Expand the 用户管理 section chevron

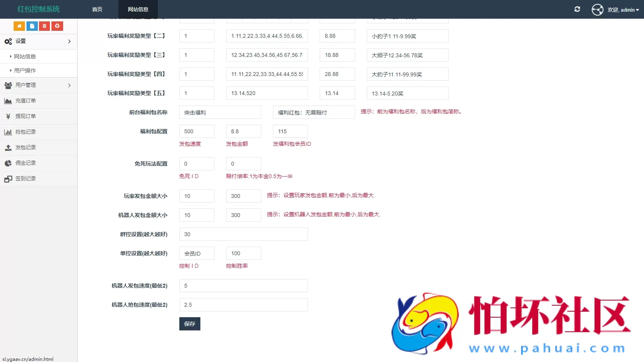coord(69,85)
